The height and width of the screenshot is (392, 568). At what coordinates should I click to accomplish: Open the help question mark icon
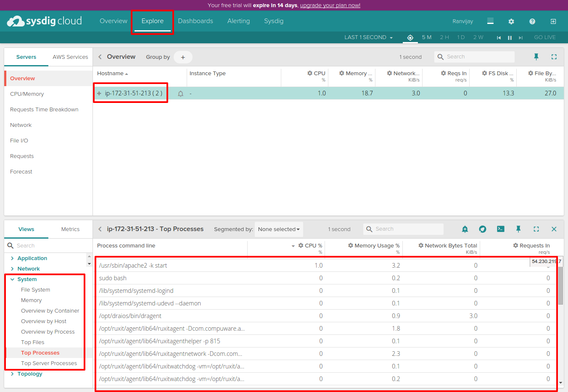pos(532,21)
